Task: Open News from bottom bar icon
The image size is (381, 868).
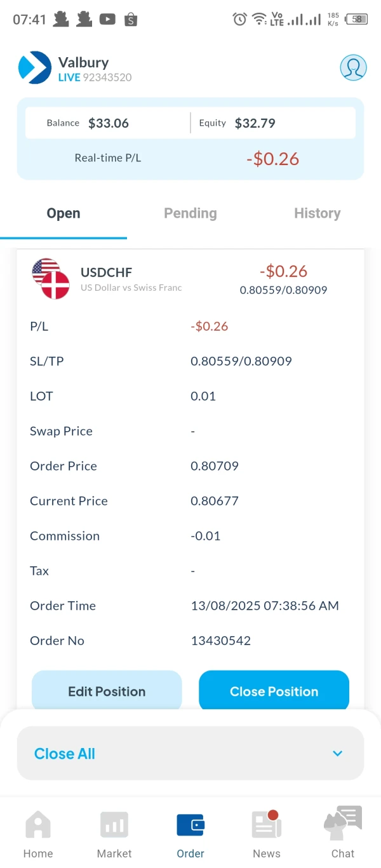Action: (x=267, y=825)
